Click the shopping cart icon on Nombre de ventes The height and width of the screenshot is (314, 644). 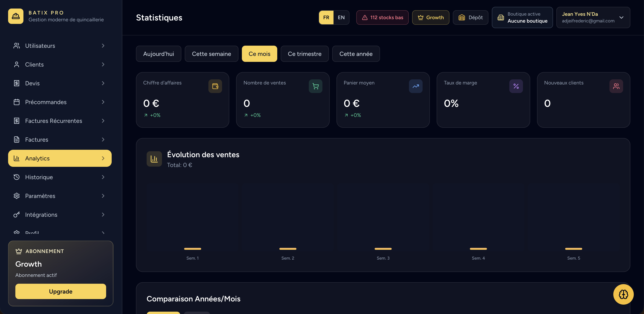315,86
